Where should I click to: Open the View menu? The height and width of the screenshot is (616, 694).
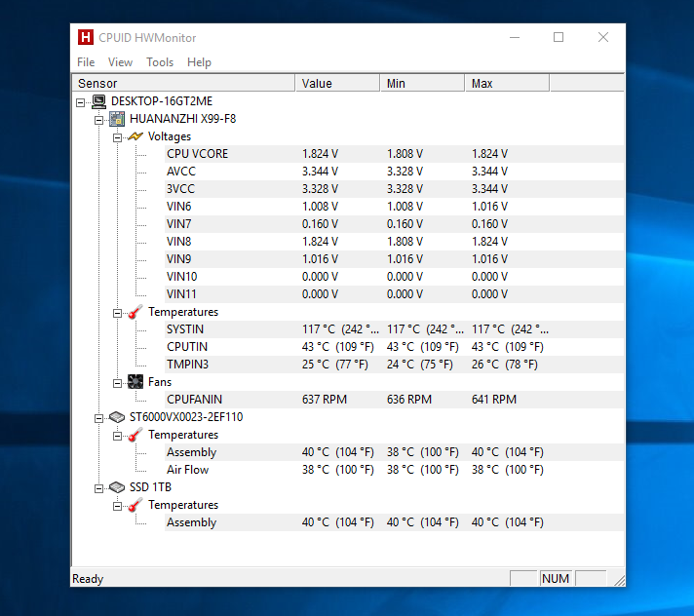click(121, 62)
